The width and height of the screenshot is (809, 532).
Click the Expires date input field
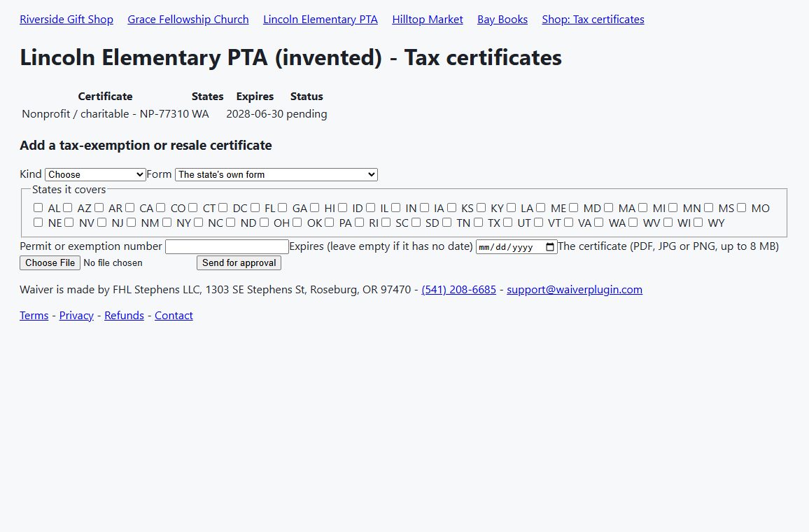[x=516, y=247]
